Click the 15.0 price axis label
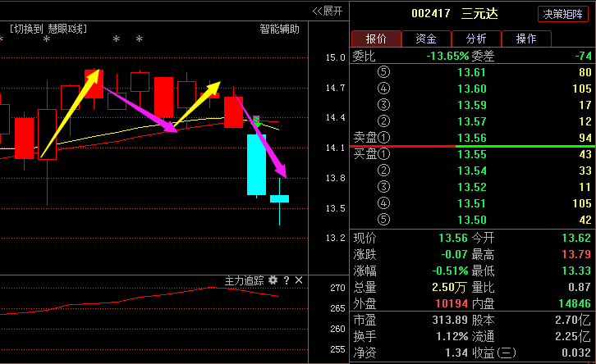 pyautogui.click(x=335, y=57)
